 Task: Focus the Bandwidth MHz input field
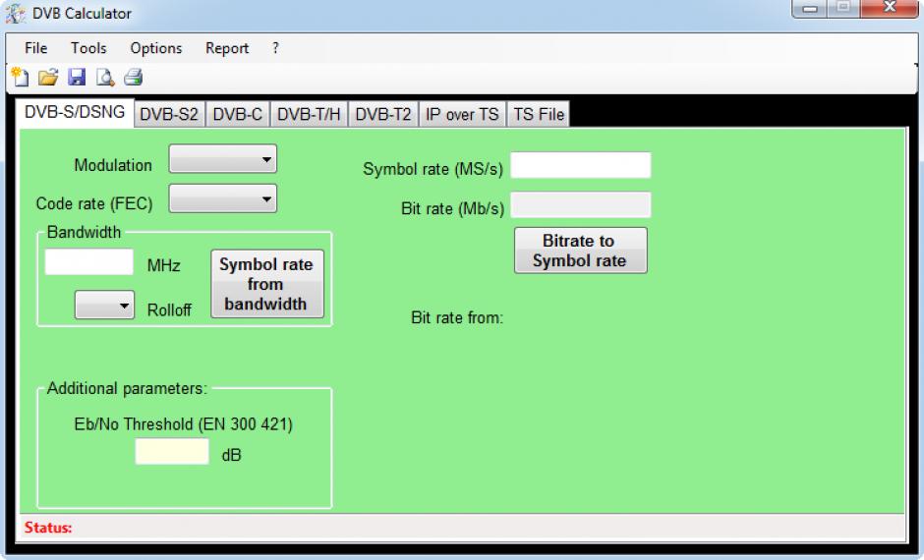tap(89, 262)
